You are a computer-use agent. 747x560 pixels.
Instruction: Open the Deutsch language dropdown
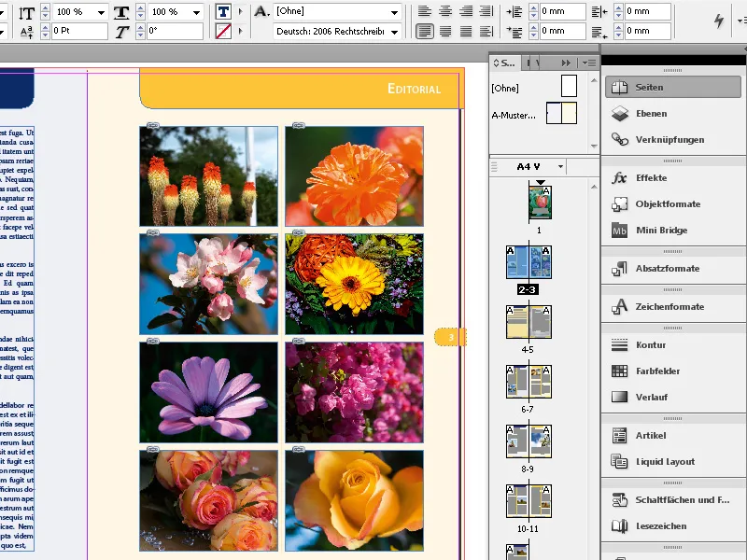pos(394,32)
